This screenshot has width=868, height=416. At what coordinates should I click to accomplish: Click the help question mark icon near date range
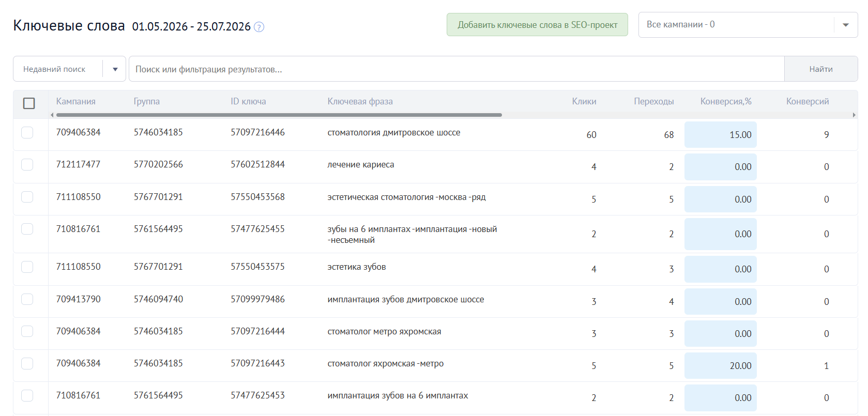tap(259, 27)
